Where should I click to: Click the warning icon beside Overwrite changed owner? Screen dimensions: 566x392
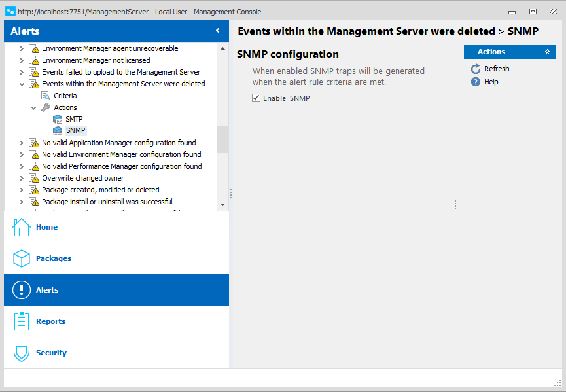34,178
